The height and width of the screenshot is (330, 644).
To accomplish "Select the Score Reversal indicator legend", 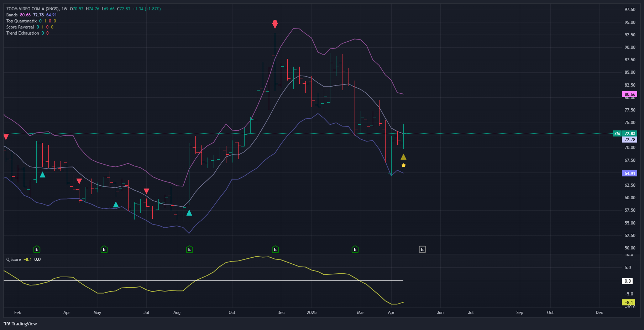I will point(20,27).
